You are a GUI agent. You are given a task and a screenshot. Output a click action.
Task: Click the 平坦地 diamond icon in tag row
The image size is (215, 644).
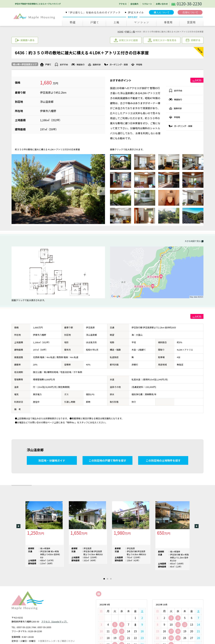click(133, 65)
